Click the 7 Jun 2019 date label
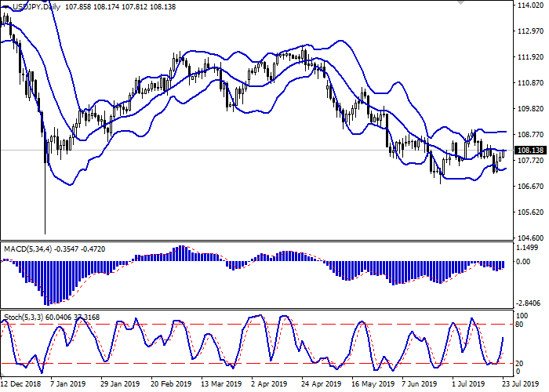The image size is (549, 392). coord(419,385)
